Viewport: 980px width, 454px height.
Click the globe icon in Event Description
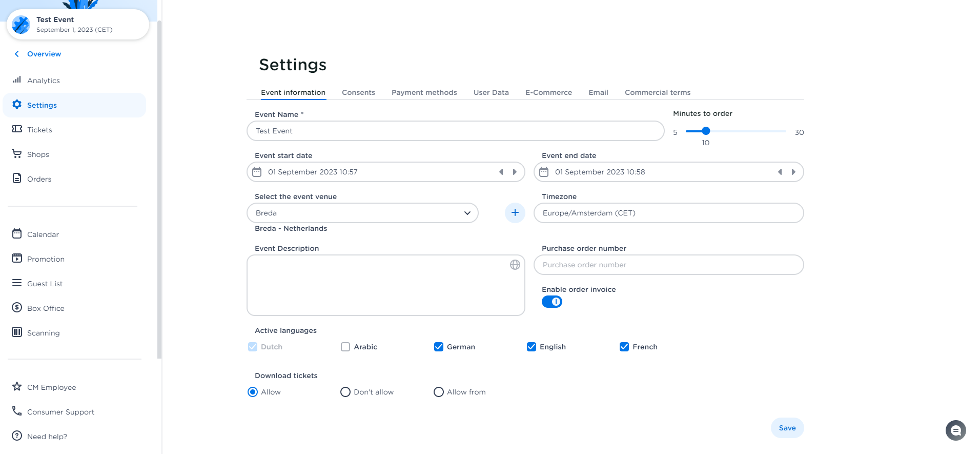pos(515,265)
